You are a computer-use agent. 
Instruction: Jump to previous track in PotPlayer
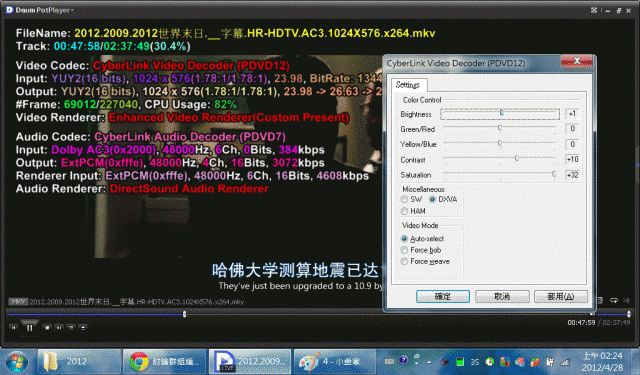[13, 327]
